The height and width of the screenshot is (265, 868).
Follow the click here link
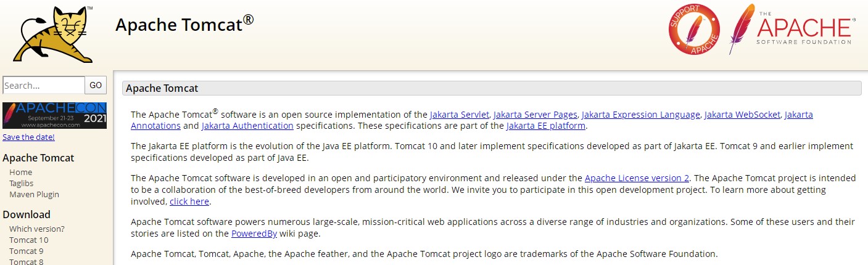(189, 202)
